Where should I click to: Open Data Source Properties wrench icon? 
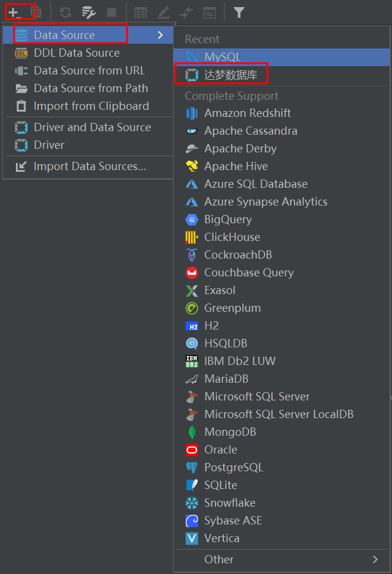coord(89,13)
